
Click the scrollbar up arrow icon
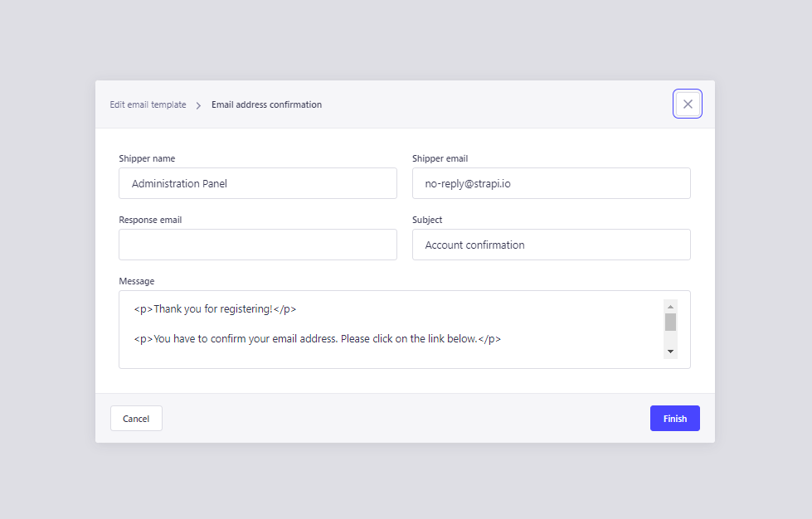[670, 306]
